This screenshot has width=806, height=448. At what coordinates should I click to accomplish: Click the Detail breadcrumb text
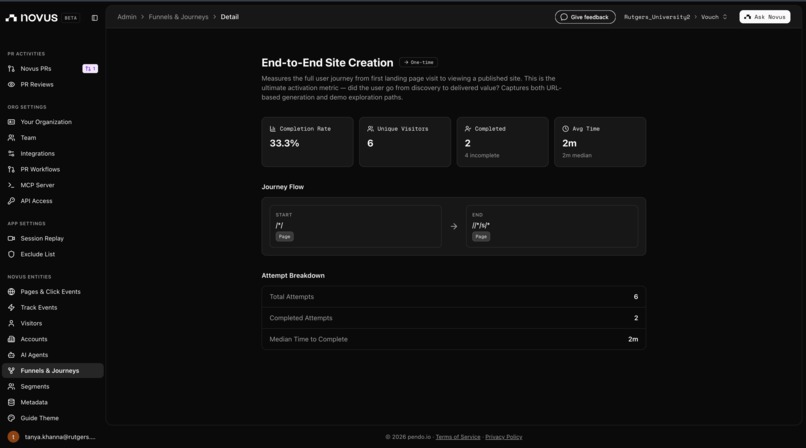[x=229, y=17]
